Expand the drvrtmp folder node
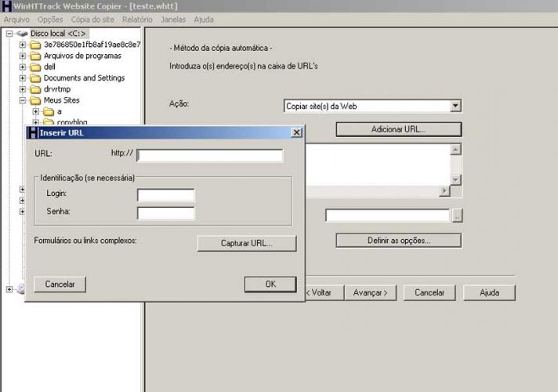The height and width of the screenshot is (392, 558). coord(23,89)
